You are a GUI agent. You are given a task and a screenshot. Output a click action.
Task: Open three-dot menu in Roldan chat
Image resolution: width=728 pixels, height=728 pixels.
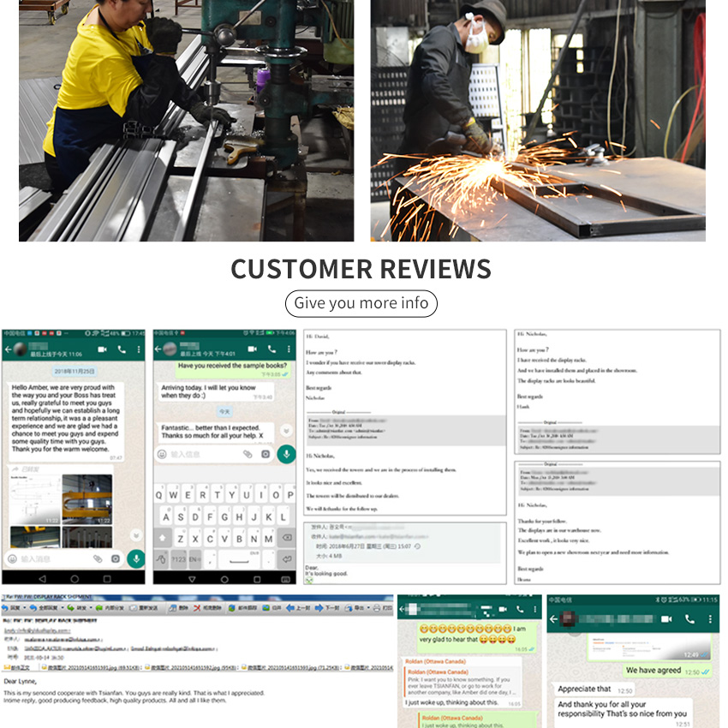pos(534,609)
